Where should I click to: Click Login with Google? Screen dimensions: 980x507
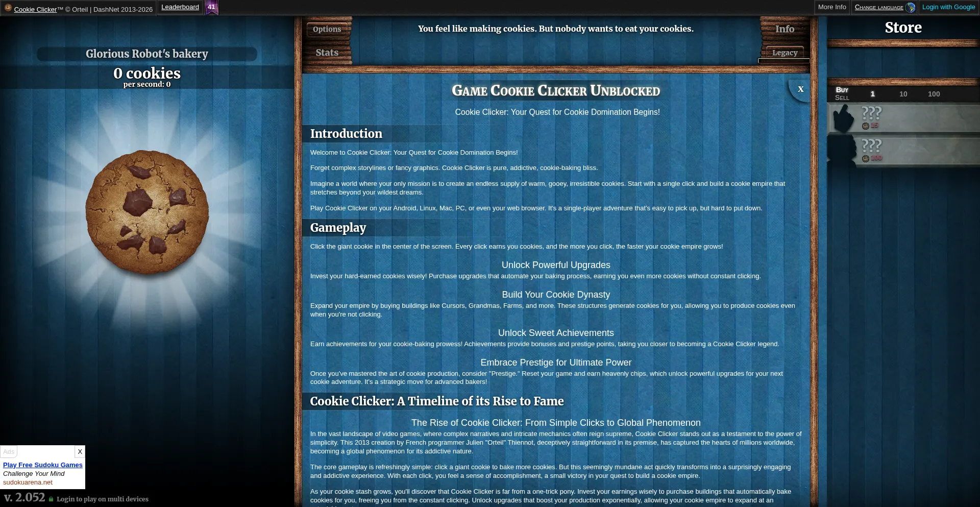click(948, 7)
